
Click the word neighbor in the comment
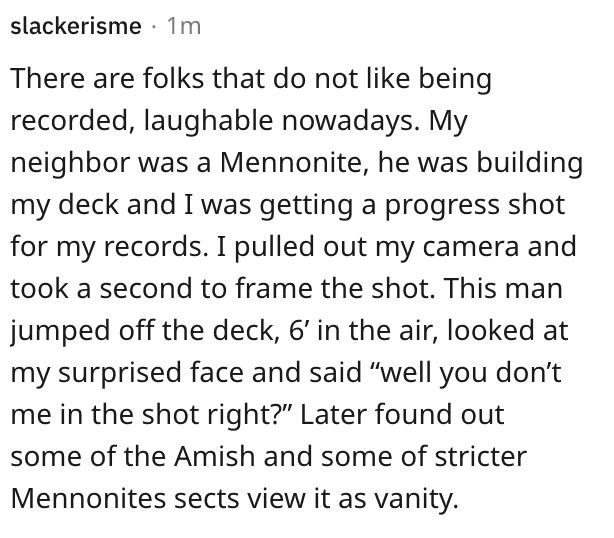[70, 162]
